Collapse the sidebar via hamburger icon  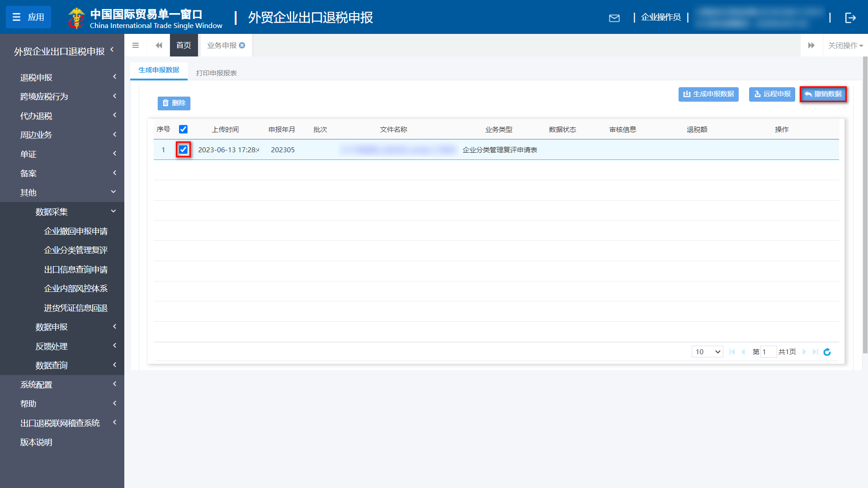point(135,45)
